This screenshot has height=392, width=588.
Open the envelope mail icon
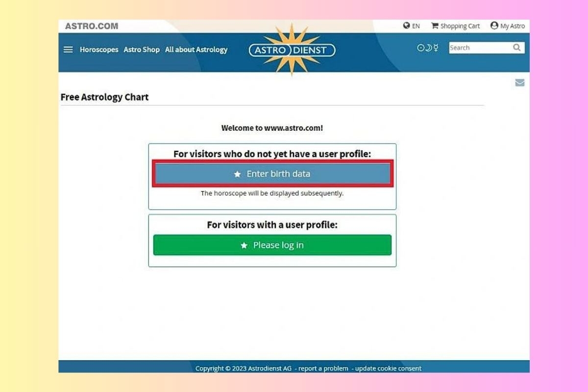coord(520,83)
